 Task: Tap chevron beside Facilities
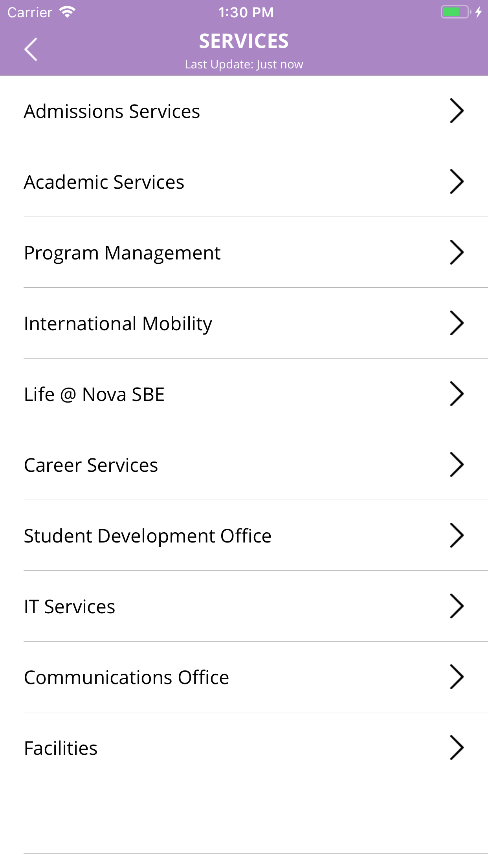[457, 748]
